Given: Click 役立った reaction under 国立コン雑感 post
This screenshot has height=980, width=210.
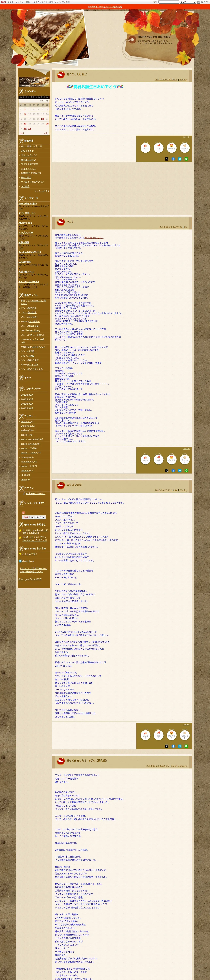Looking at the screenshot, I should (185, 735).
